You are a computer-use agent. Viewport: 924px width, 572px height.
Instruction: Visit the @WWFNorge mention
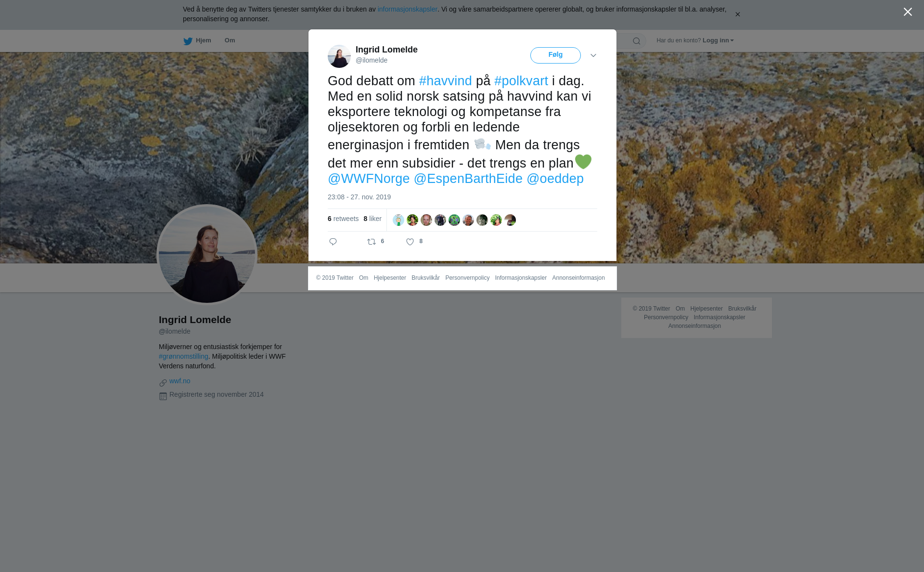click(x=369, y=179)
